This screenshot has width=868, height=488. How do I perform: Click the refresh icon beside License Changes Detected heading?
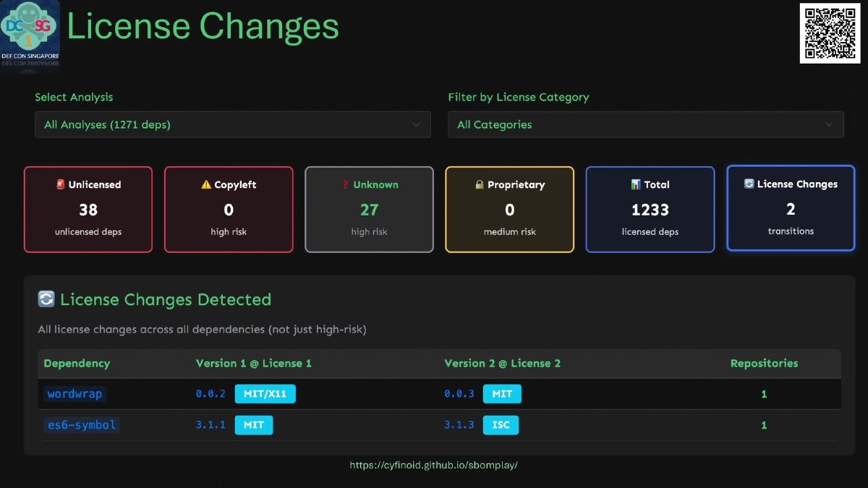[46, 299]
